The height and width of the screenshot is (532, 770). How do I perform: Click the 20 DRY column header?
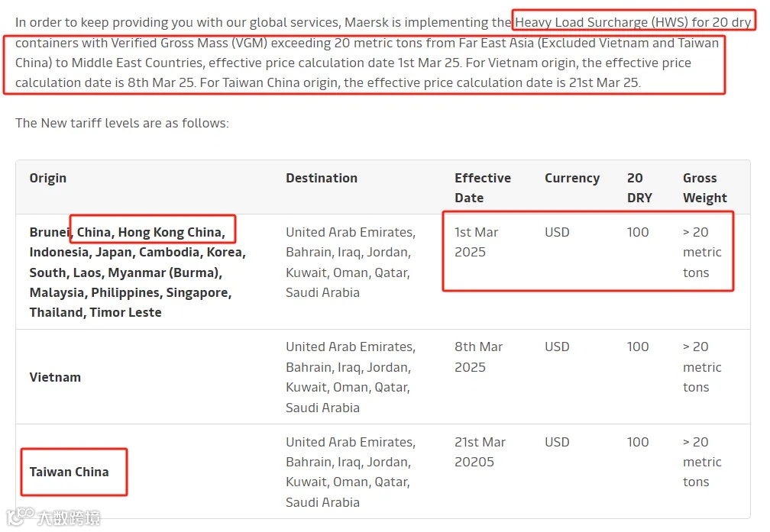[639, 188]
